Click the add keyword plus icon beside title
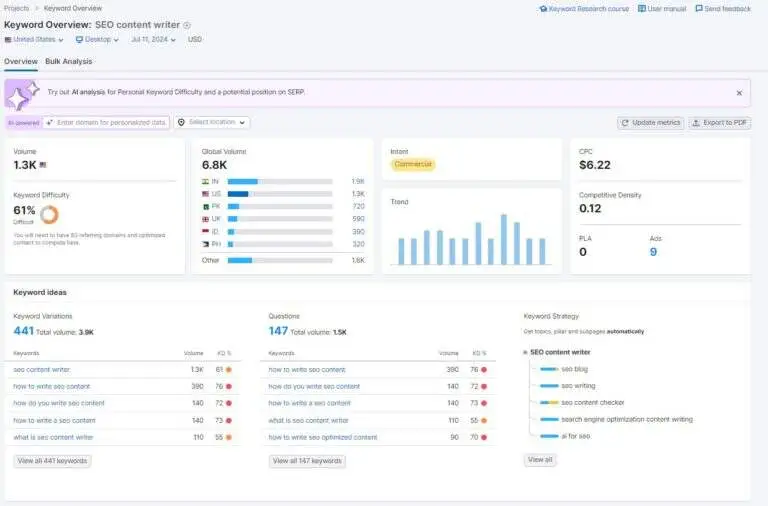Viewport: 768px width, 506px height. point(187,25)
